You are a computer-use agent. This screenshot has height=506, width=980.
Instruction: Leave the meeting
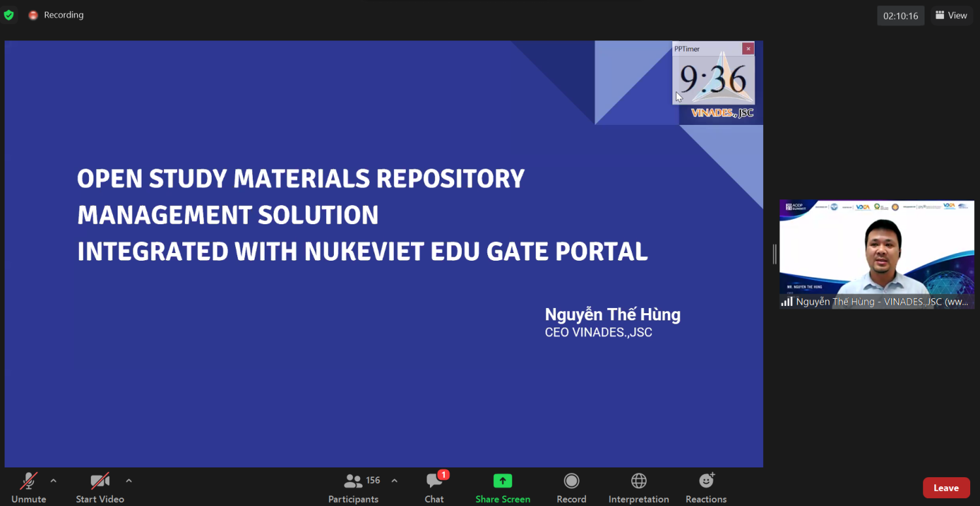point(946,488)
